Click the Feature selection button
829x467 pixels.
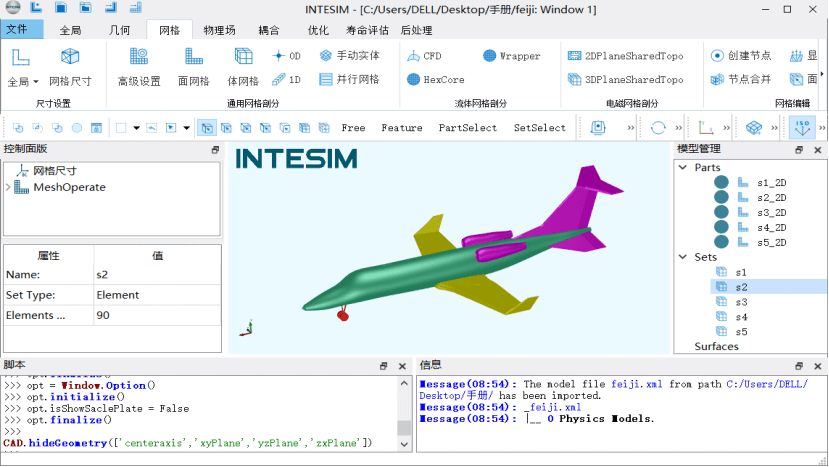tap(402, 128)
